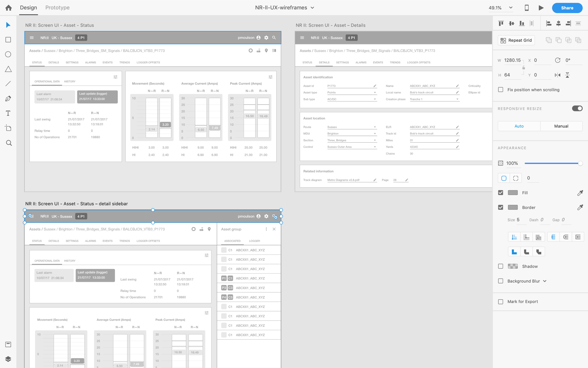
Task: Flip selection vertically
Action: (x=567, y=75)
